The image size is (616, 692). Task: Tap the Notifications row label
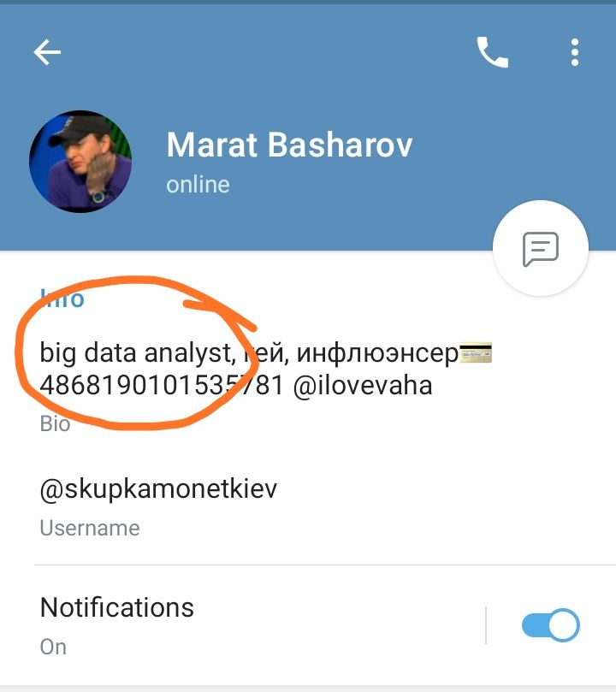pos(117,607)
